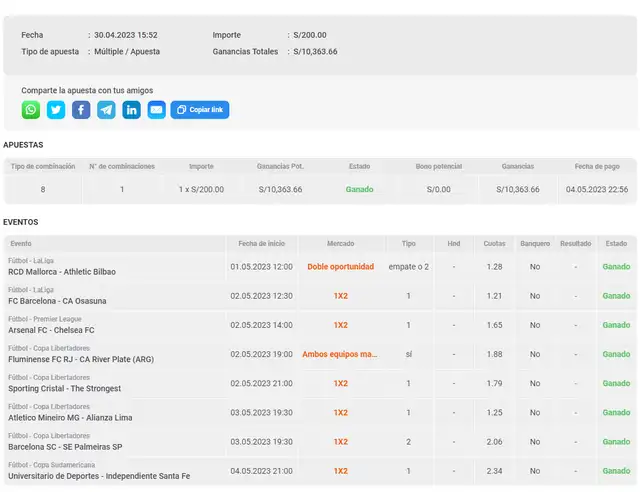Click the Fútbol - Copa Sudamericana league label

pyautogui.click(x=51, y=465)
